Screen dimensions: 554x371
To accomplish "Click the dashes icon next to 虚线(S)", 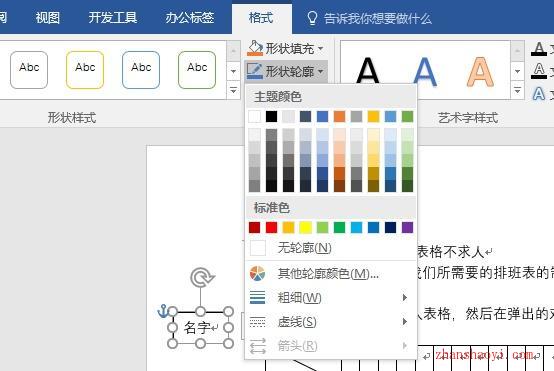I will 257,322.
